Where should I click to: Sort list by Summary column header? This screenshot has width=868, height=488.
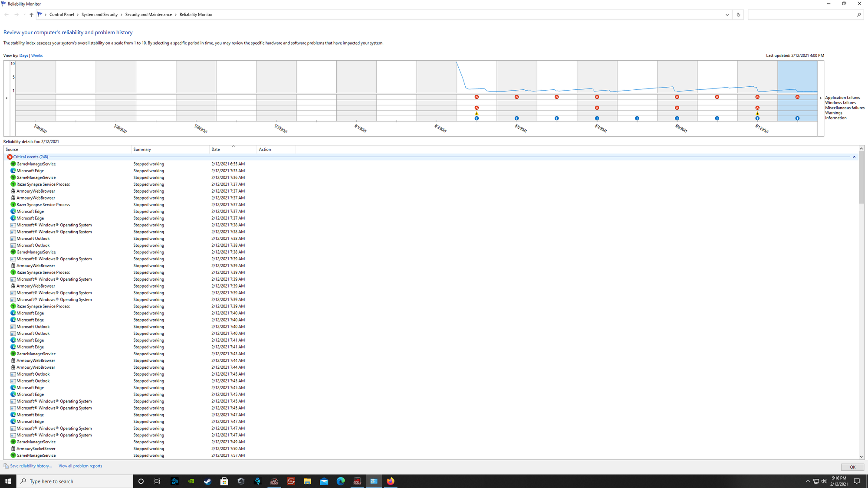pyautogui.click(x=170, y=149)
